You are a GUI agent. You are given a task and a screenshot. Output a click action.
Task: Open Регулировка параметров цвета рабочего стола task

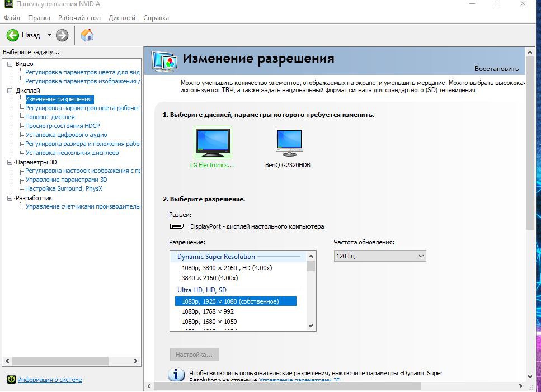(82, 108)
